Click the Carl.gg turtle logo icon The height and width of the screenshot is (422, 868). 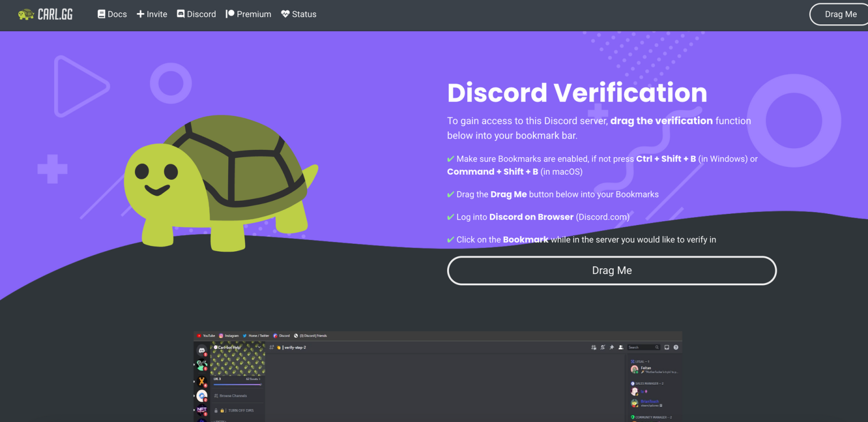coord(26,14)
